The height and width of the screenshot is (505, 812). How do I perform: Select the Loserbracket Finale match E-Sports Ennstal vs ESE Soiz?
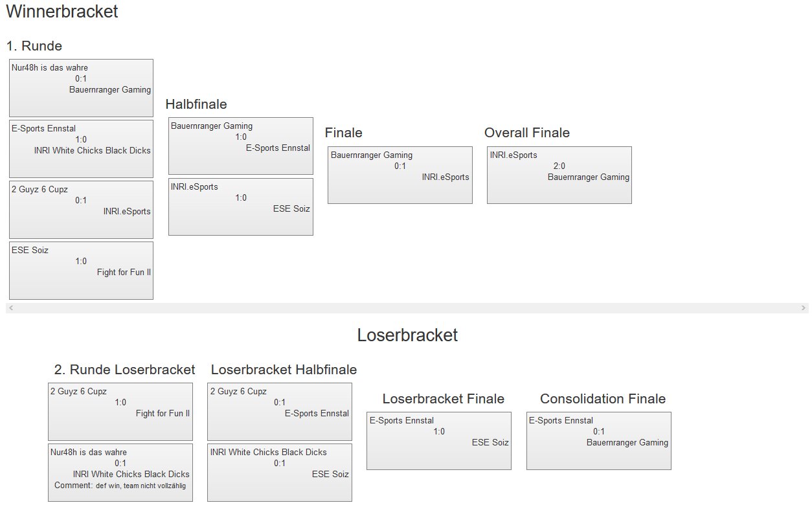438,440
